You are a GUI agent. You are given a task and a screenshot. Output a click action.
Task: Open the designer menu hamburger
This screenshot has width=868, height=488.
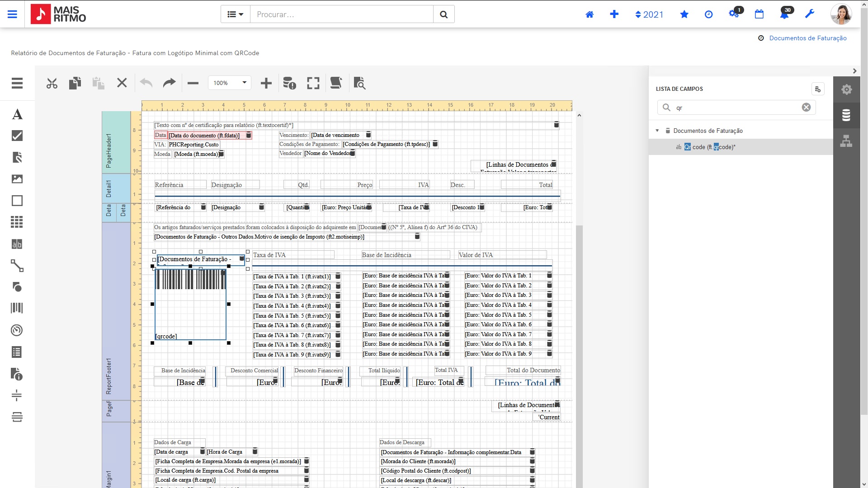click(x=17, y=83)
